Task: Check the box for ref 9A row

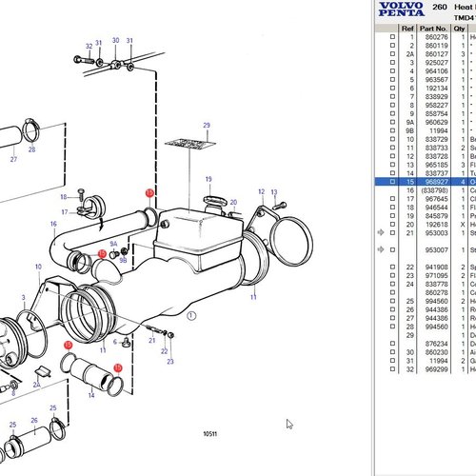Action: [392, 122]
